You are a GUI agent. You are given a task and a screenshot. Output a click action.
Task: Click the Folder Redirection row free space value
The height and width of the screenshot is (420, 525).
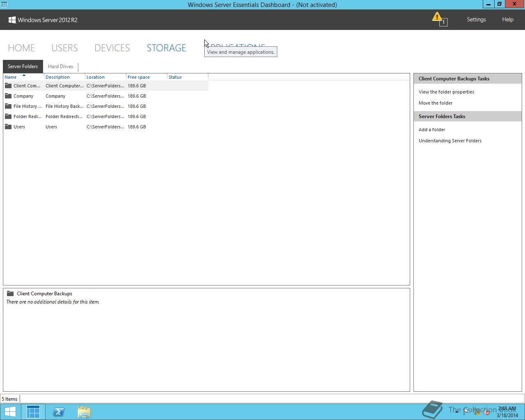click(137, 116)
